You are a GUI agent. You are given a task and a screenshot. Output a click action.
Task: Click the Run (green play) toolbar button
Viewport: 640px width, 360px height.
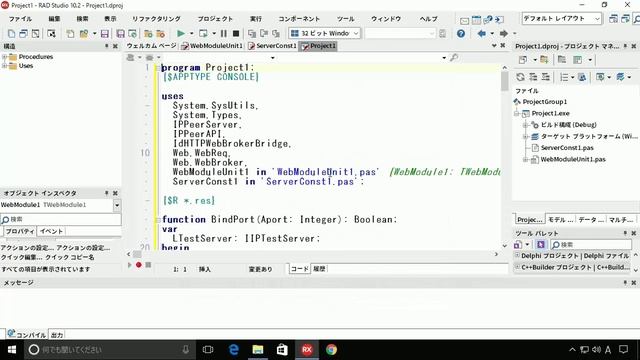(180, 33)
